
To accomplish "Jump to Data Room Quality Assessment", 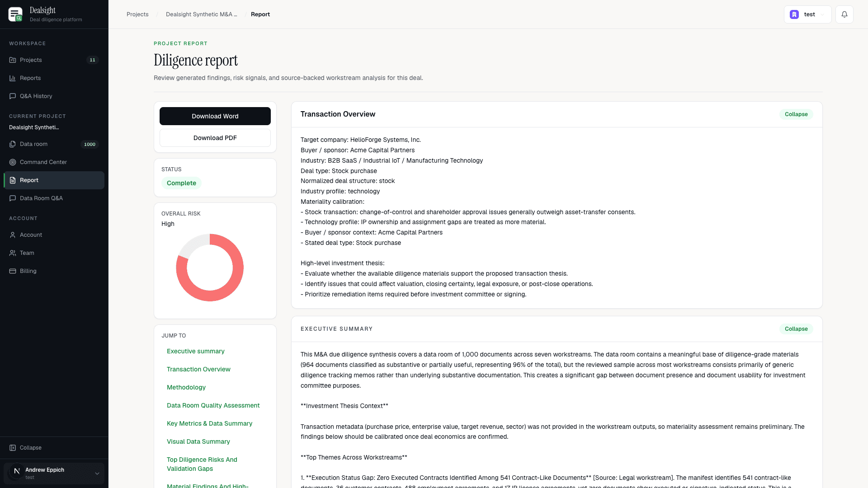I will [213, 405].
